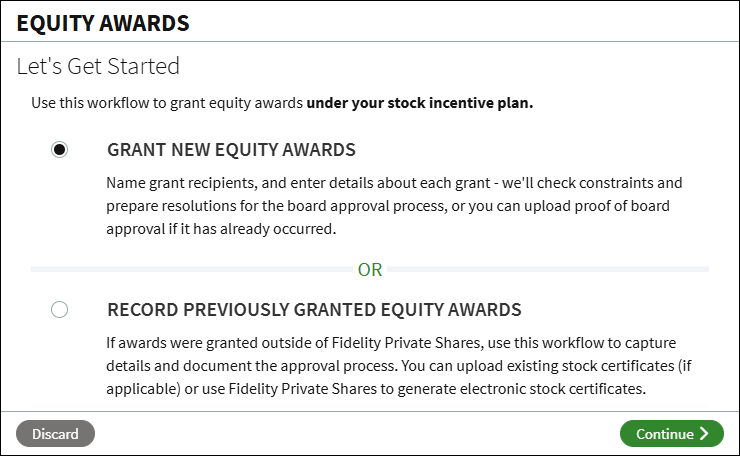The width and height of the screenshot is (740, 456).
Task: Click the Let's Get Started subheading
Action: 98,66
